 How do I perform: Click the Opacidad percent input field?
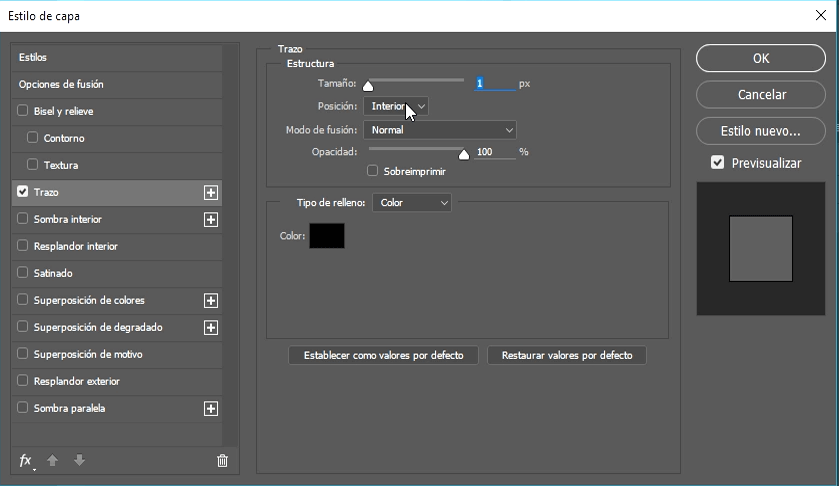(495, 152)
